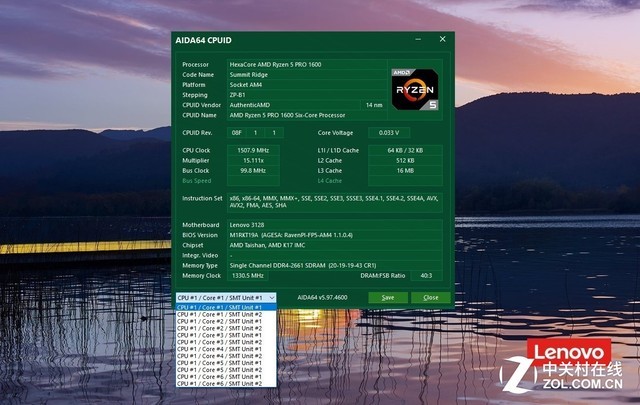Click the Close button in AIDA64 CPUID
This screenshot has width=640, height=405.
point(431,298)
